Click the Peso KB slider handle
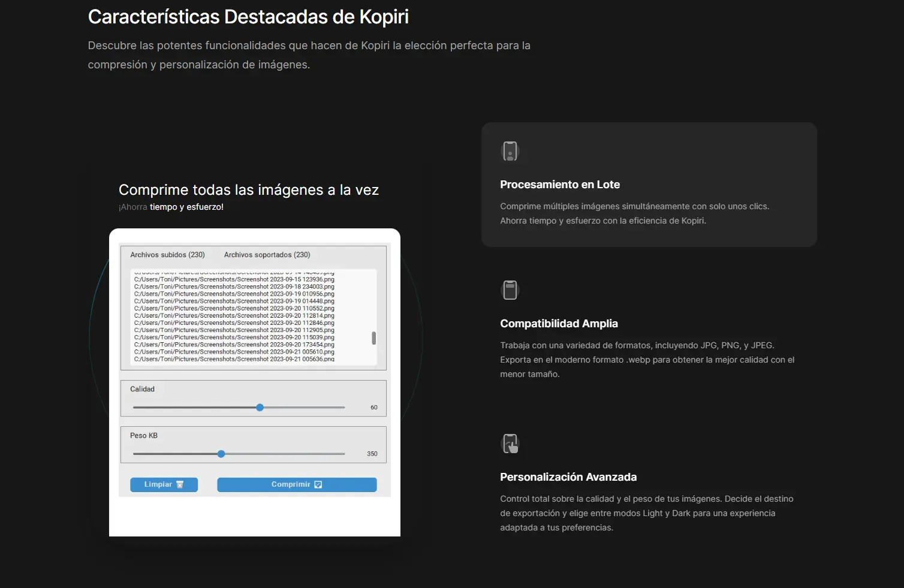The height and width of the screenshot is (588, 904). (221, 454)
